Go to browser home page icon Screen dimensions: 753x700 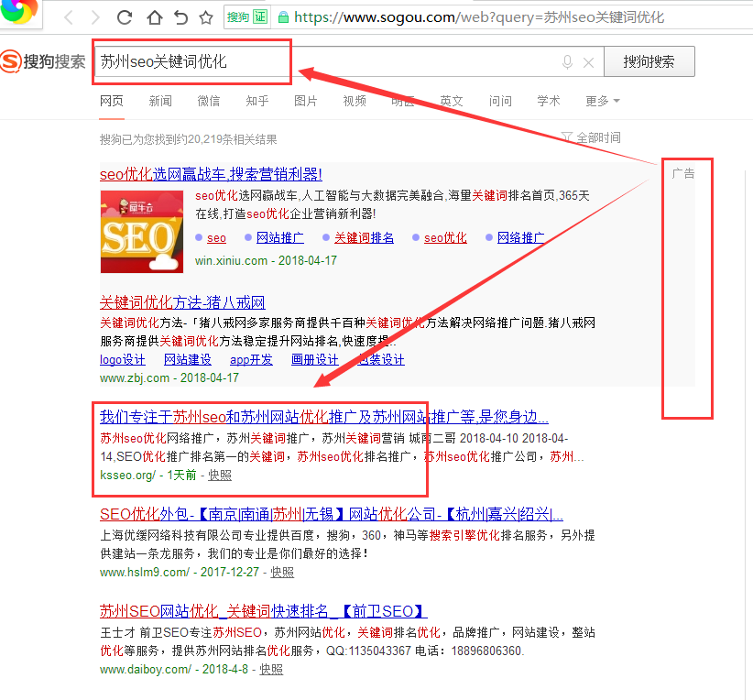click(x=154, y=17)
